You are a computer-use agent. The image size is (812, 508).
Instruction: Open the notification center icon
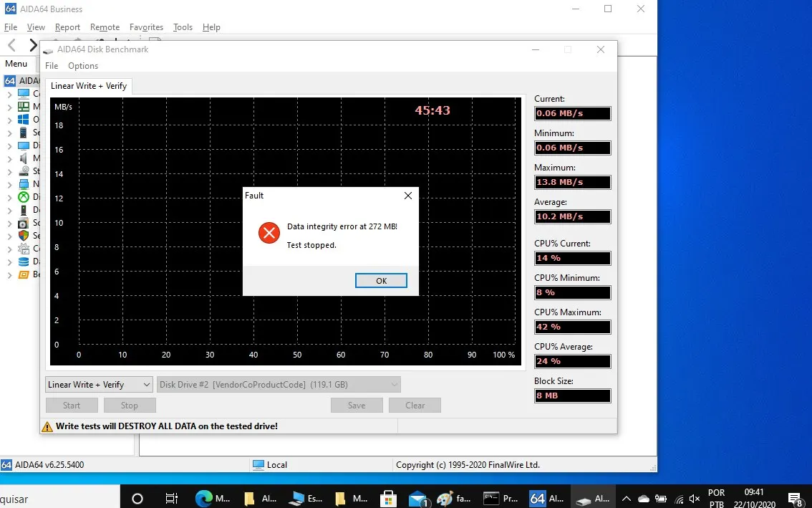[795, 499]
